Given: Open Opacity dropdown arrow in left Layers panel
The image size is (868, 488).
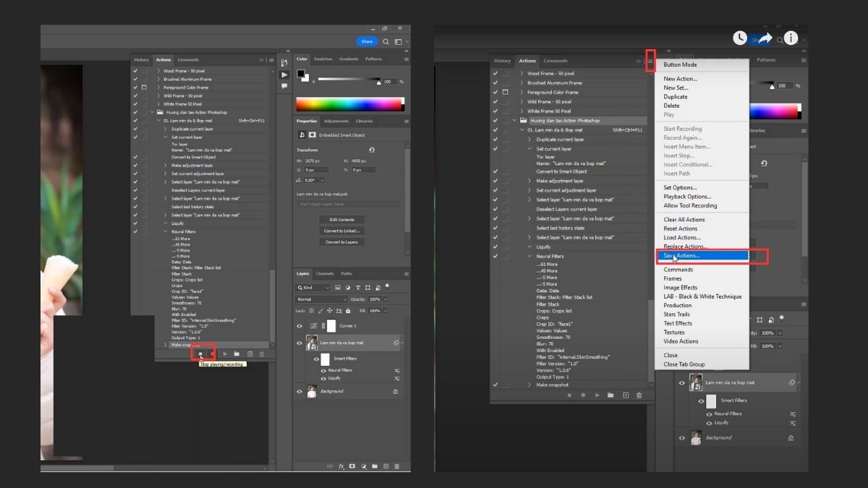Looking at the screenshot, I should (x=386, y=299).
